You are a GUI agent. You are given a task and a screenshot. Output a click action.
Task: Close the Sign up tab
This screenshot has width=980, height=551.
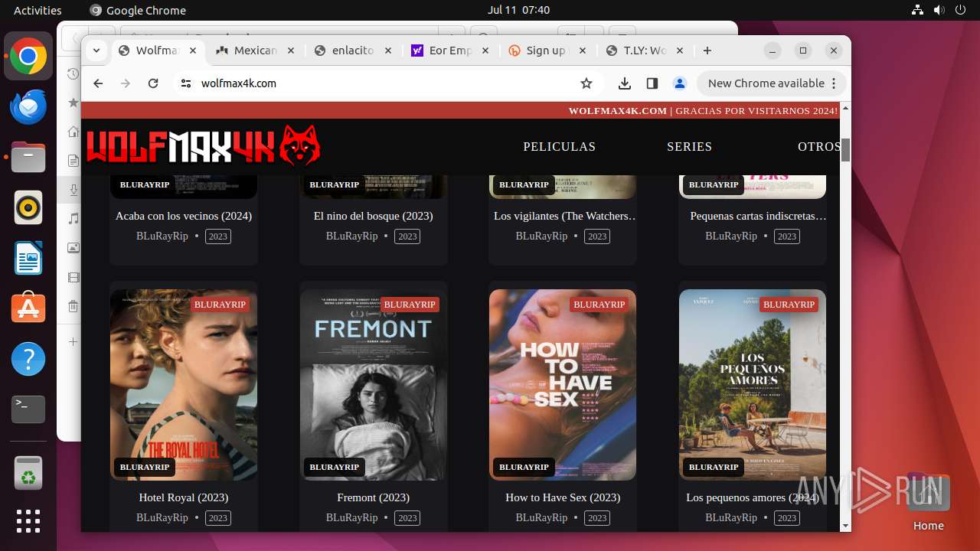tap(583, 51)
